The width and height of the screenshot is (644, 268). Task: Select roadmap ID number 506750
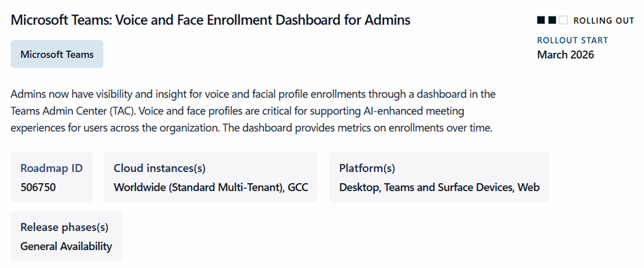[x=38, y=187]
